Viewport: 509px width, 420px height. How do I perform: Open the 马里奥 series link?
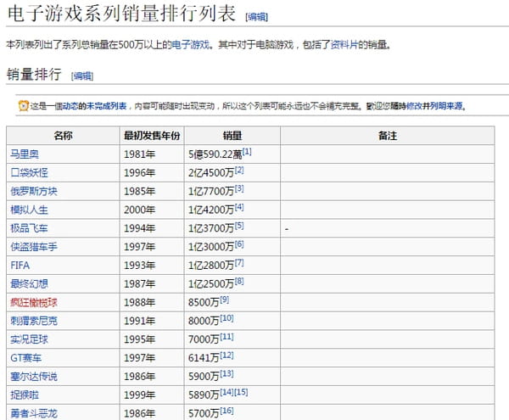(x=25, y=154)
